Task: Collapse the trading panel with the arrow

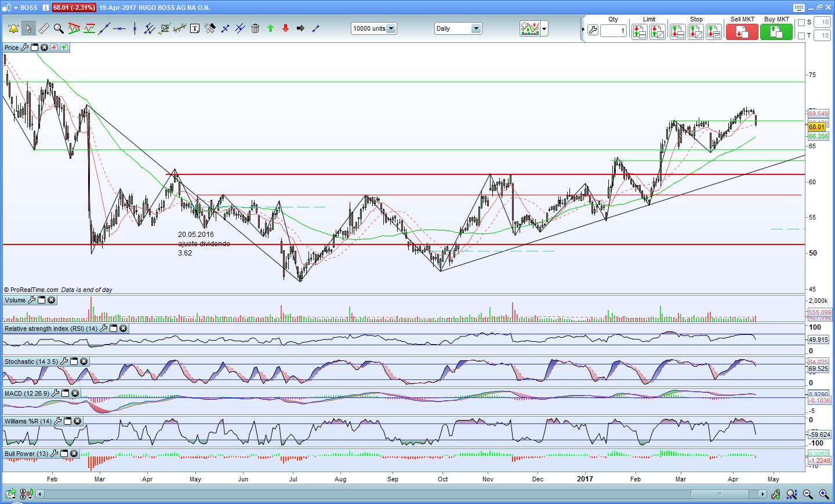Action: click(583, 29)
